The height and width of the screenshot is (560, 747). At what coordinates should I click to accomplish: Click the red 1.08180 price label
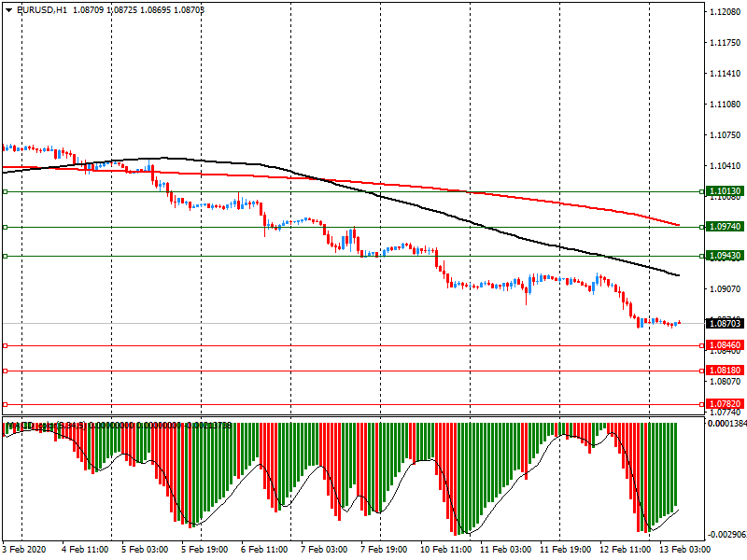tap(725, 371)
